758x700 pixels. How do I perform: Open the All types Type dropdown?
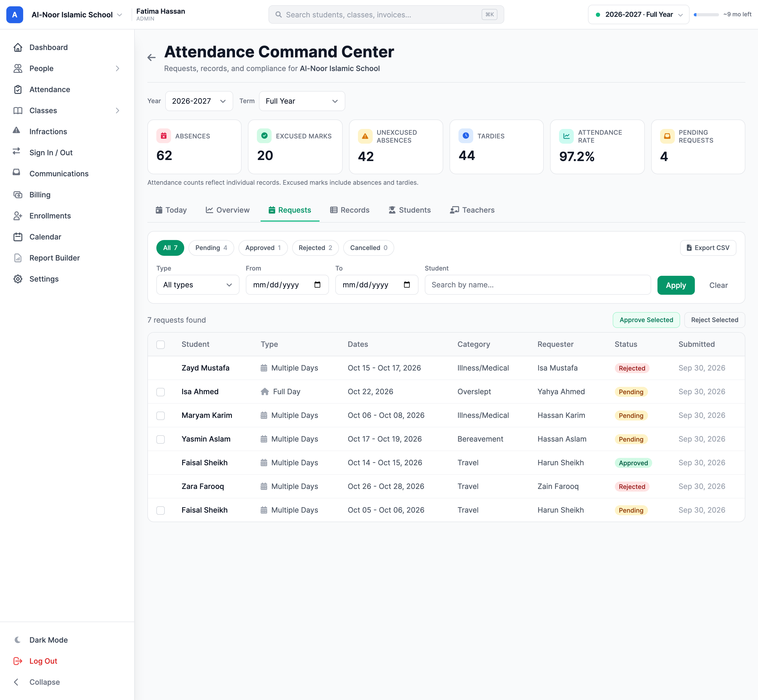[198, 285]
